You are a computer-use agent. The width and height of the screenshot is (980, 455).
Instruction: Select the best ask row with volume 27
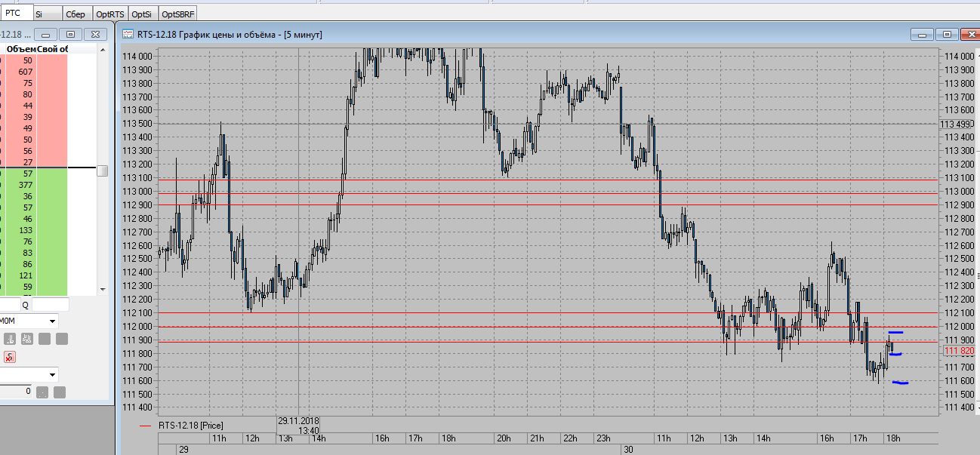tap(34, 162)
